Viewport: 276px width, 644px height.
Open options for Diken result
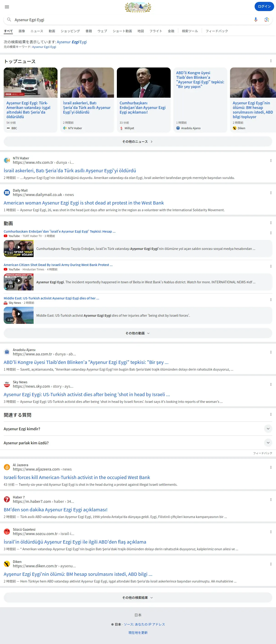click(271, 564)
